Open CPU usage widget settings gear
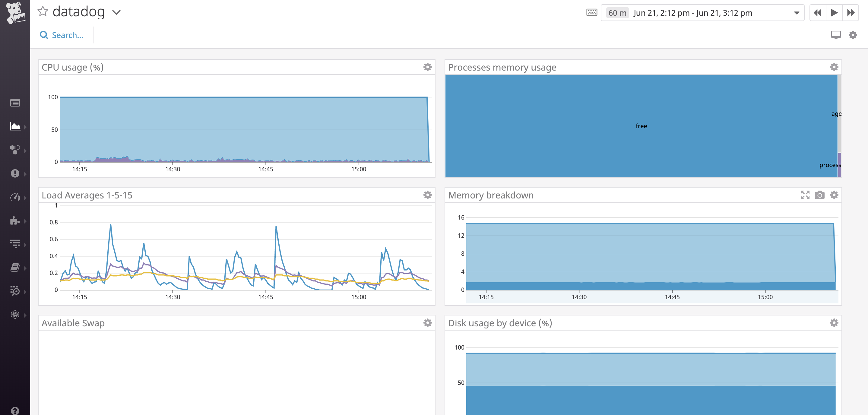Image resolution: width=868 pixels, height=415 pixels. [x=427, y=67]
